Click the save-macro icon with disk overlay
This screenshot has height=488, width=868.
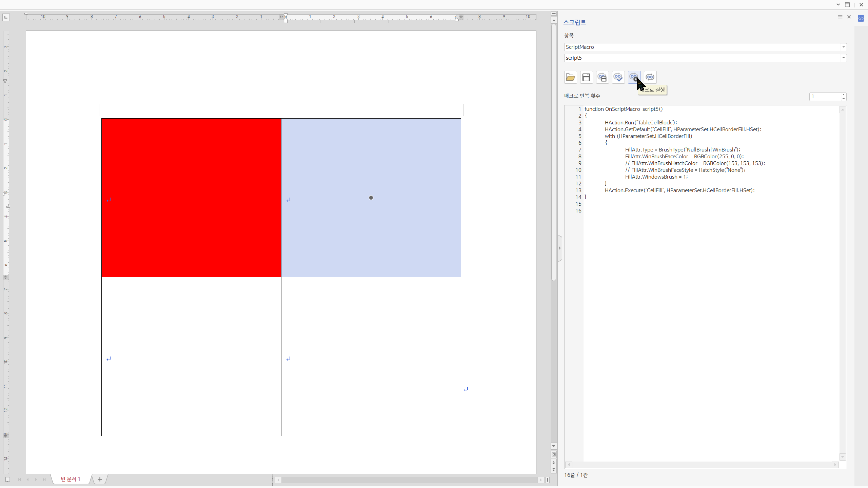pyautogui.click(x=602, y=77)
